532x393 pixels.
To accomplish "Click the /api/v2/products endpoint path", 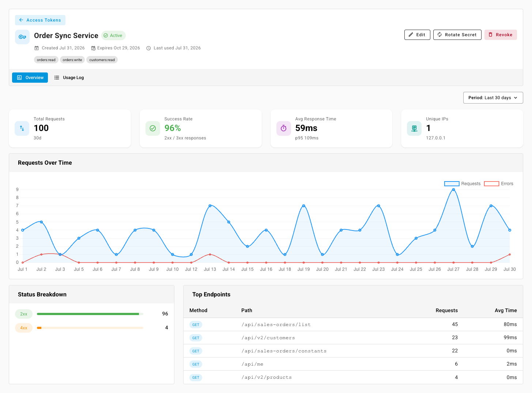I will [267, 377].
